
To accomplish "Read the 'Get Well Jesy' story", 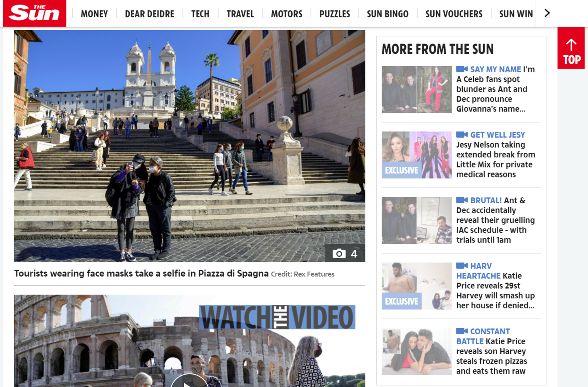I will point(496,155).
